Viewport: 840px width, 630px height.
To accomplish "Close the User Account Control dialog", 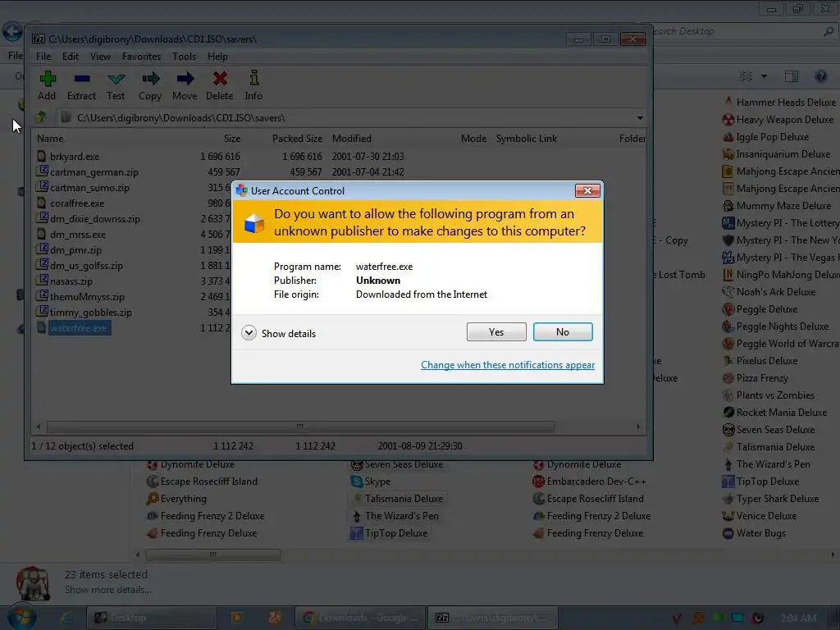I will 587,190.
